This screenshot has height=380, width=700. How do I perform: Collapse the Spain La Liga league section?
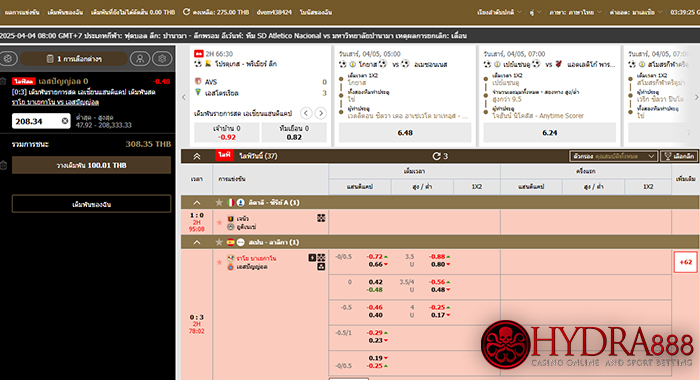click(196, 242)
